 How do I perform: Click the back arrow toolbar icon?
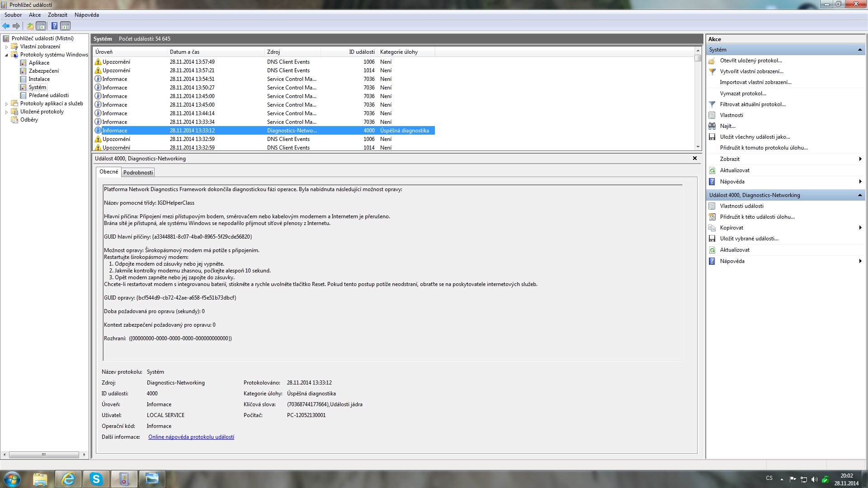tap(6, 26)
